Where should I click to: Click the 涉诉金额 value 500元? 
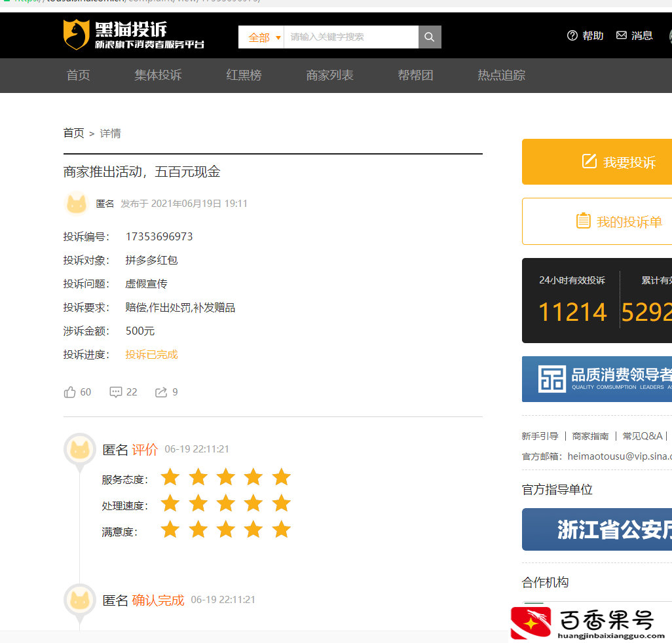[140, 331]
